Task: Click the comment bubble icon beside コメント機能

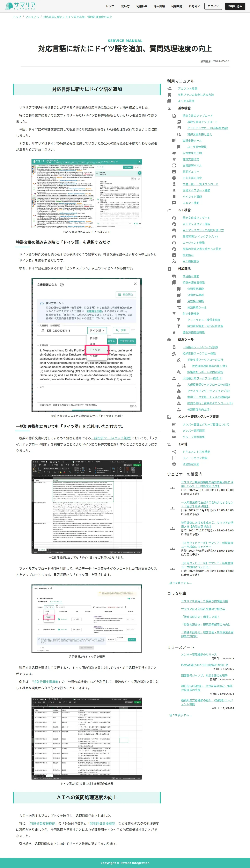Action: tap(174, 203)
